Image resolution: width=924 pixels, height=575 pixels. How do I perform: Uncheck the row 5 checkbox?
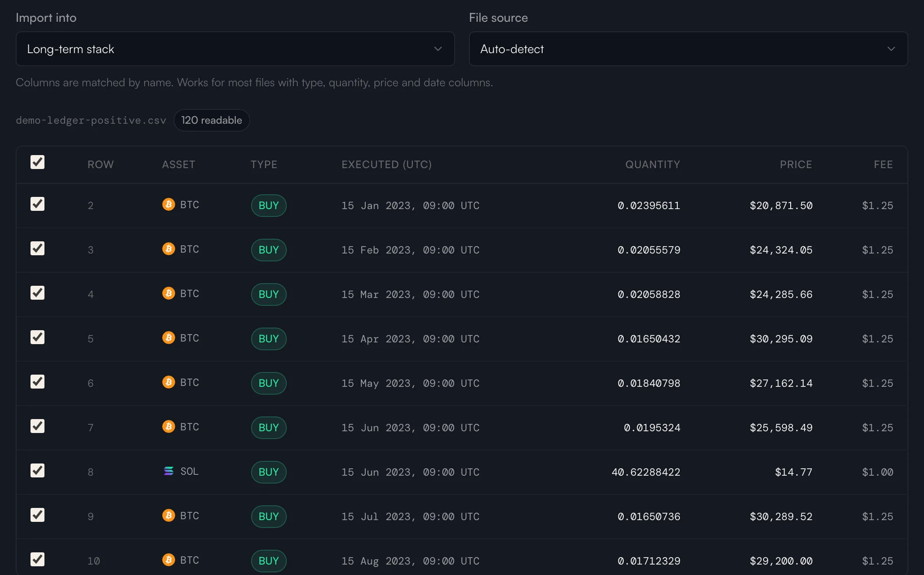[x=37, y=337]
